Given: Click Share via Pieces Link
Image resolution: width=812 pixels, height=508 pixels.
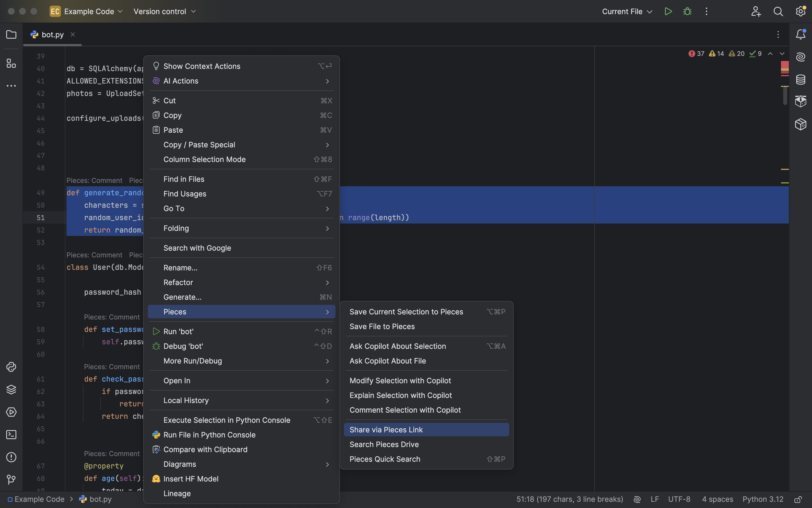Looking at the screenshot, I should point(426,430).
